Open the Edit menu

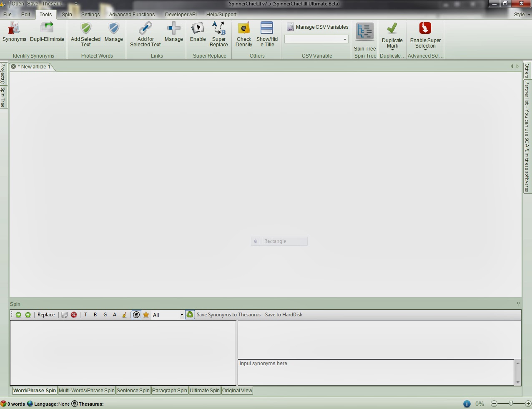(x=26, y=14)
